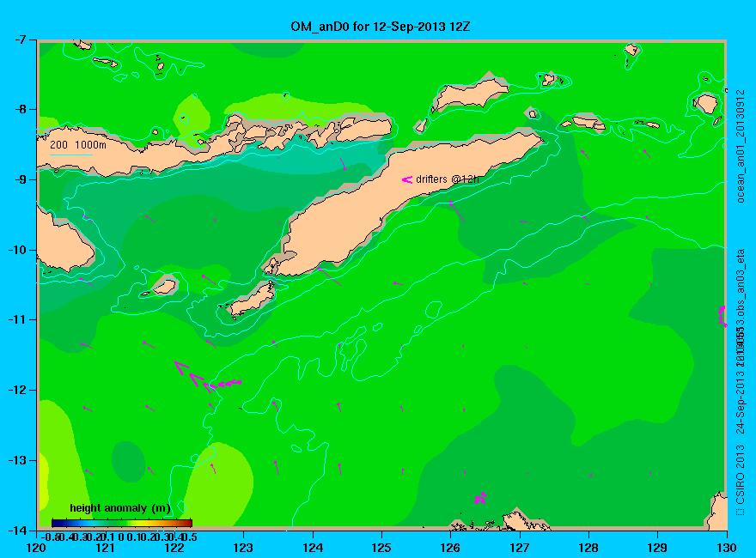
Task: Click the x-axis label '126'
Action: click(x=450, y=548)
